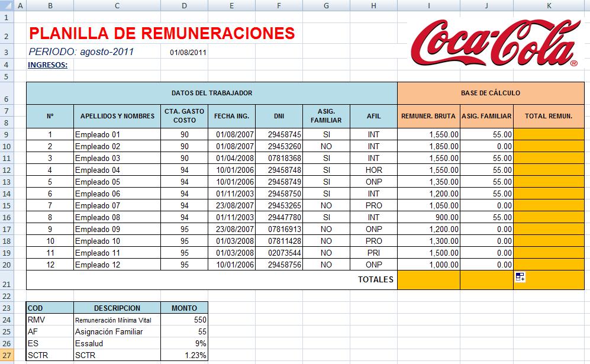Select the HOR affiliation cell of Empleado 04
Image resolution: width=590 pixels, height=364 pixels.
coord(373,170)
